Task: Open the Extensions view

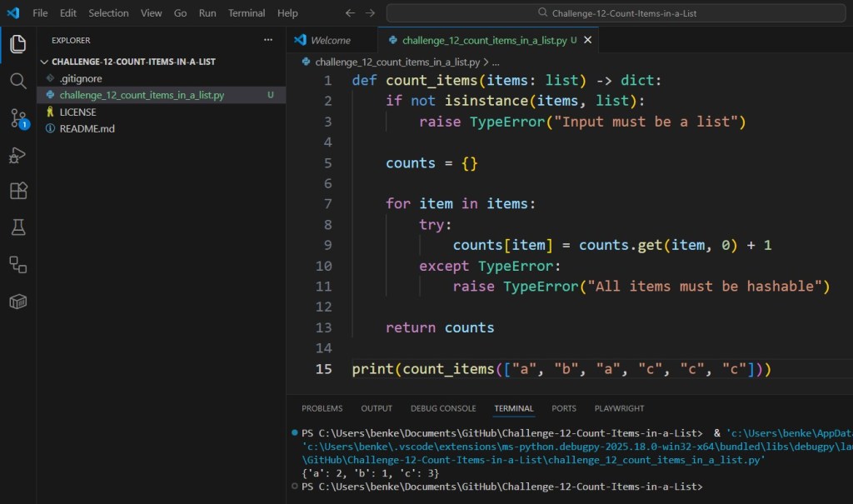Action: tap(17, 191)
